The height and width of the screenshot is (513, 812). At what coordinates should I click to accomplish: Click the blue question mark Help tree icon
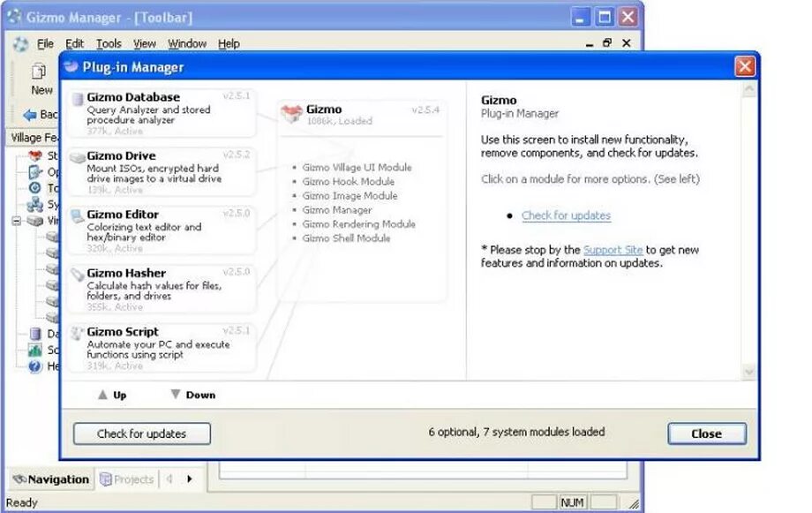pos(34,366)
